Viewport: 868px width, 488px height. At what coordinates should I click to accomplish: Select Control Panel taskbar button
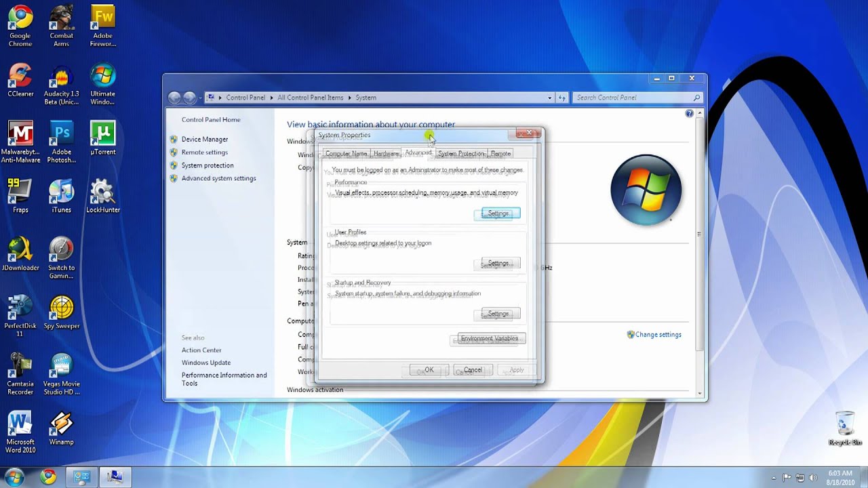tap(82, 477)
